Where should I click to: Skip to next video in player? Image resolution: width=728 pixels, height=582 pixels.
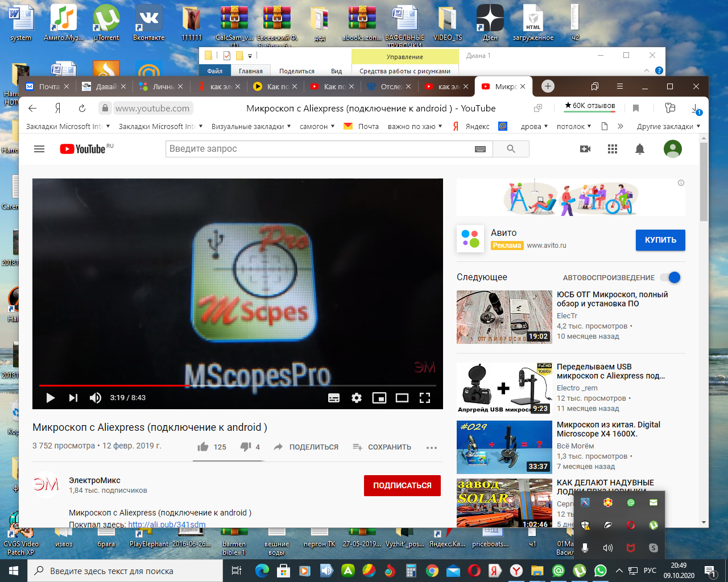(x=73, y=398)
